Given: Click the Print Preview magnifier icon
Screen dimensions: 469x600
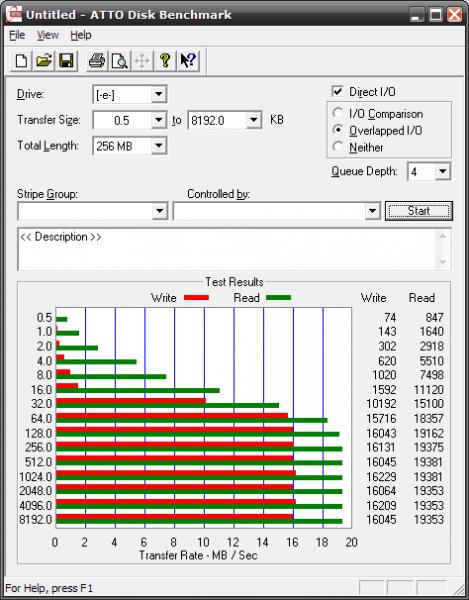Looking at the screenshot, I should (119, 61).
